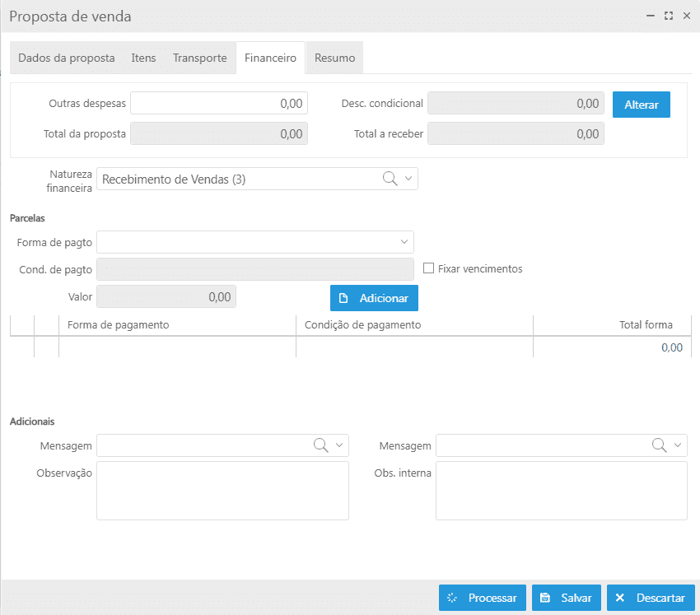Click magnifier icon in right Mensagem field
The height and width of the screenshot is (615, 700).
point(659,445)
